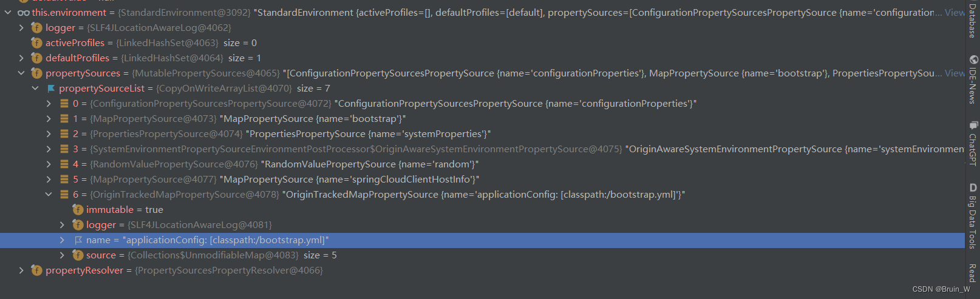Expand the logger SLF4JLocationAwareLog@4062 node
The height and width of the screenshot is (299, 980).
tap(21, 28)
